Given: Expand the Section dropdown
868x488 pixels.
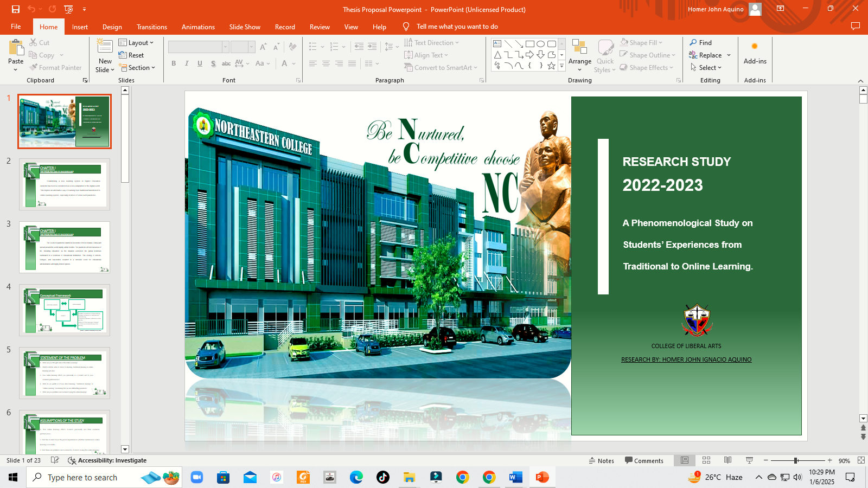Looking at the screenshot, I should pyautogui.click(x=137, y=68).
